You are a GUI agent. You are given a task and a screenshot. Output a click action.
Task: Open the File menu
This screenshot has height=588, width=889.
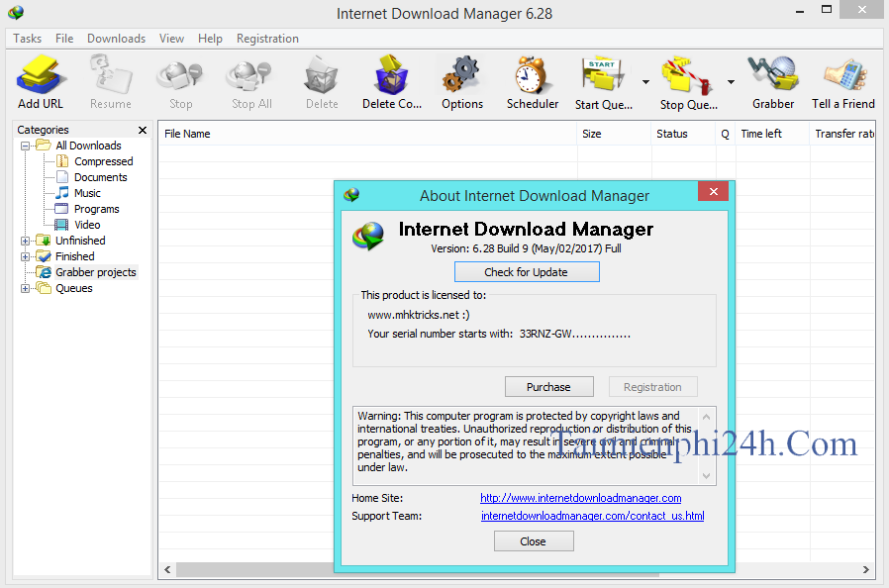coord(64,39)
